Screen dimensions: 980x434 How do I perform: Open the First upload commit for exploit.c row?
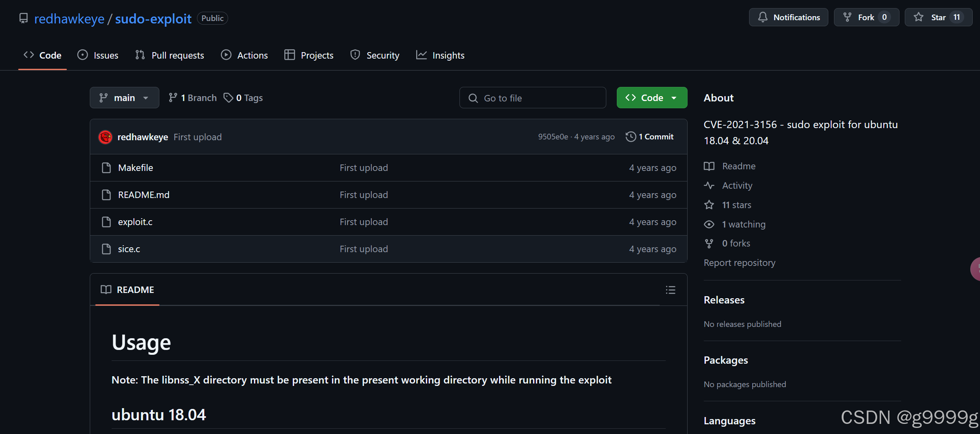364,222
